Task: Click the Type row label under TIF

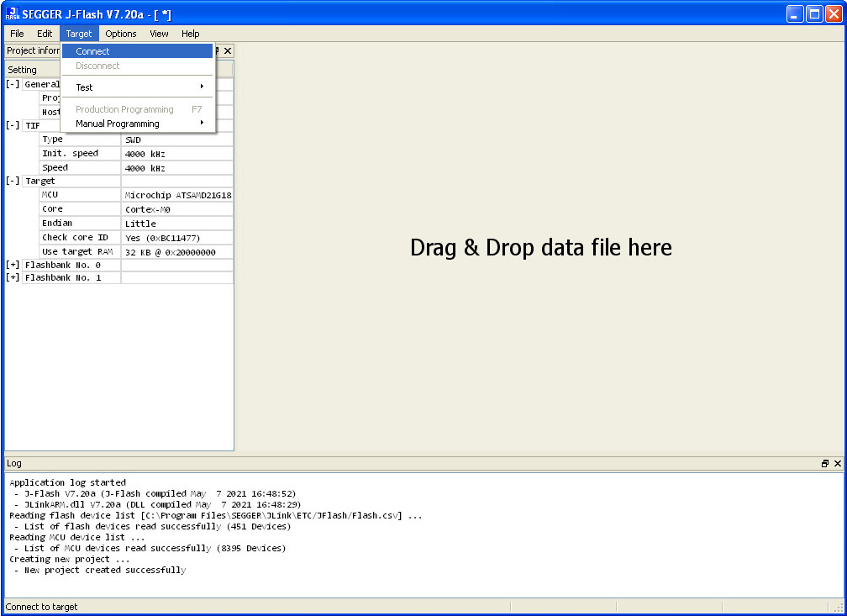Action: point(80,140)
